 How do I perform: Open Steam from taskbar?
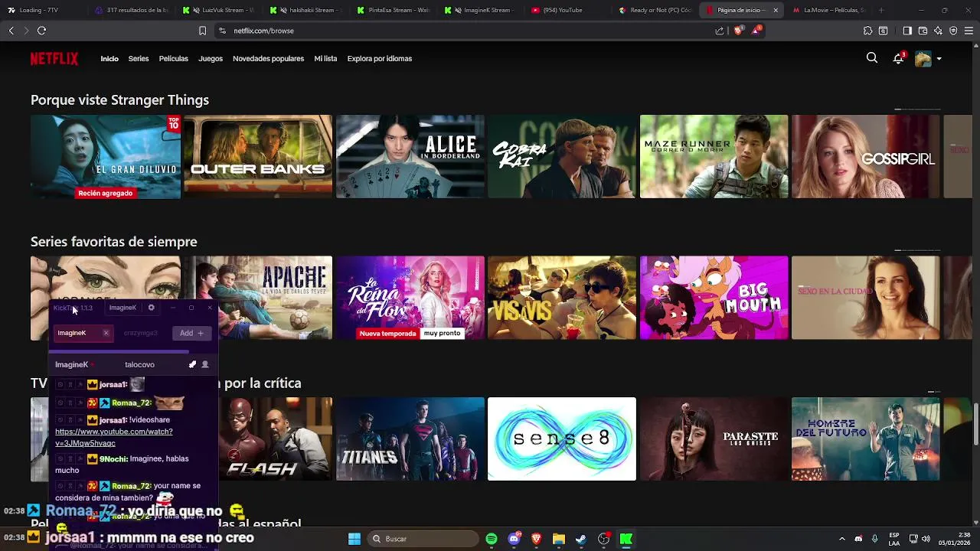pos(581,539)
